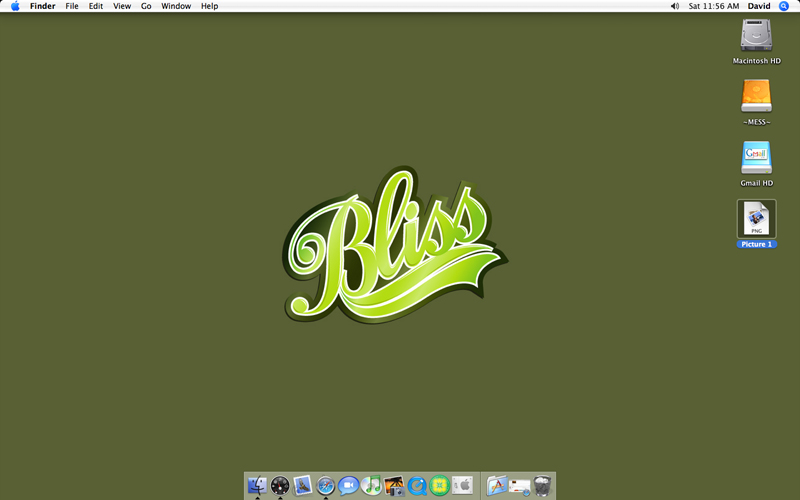Image resolution: width=800 pixels, height=500 pixels.
Task: Open the Spotlight search icon
Action: click(784, 6)
